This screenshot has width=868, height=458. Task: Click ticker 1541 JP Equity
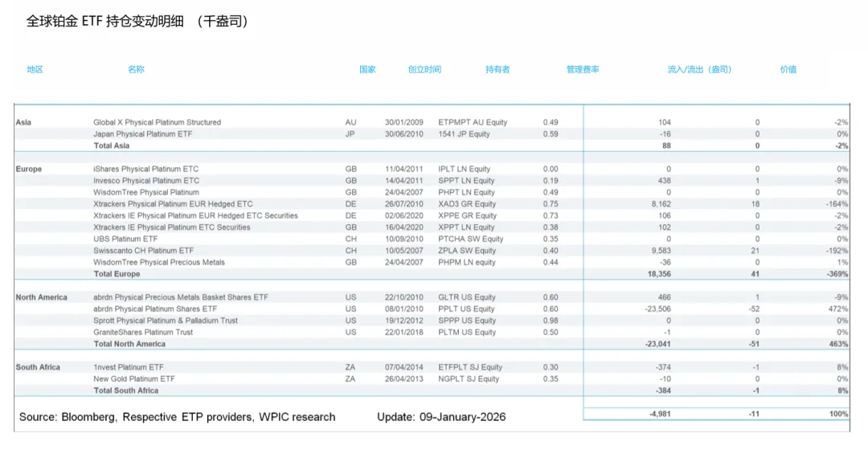pos(464,134)
